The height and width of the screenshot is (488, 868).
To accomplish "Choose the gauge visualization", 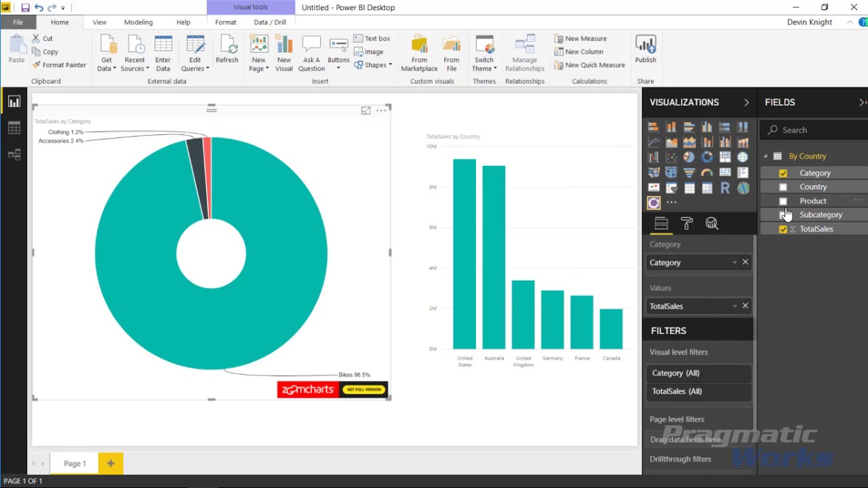I will 707,172.
